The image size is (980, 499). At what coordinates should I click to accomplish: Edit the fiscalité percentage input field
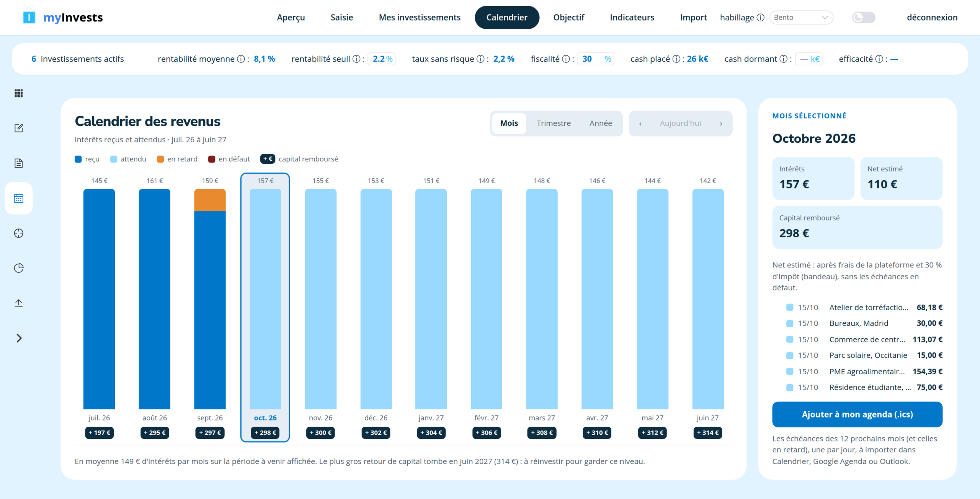click(x=596, y=59)
